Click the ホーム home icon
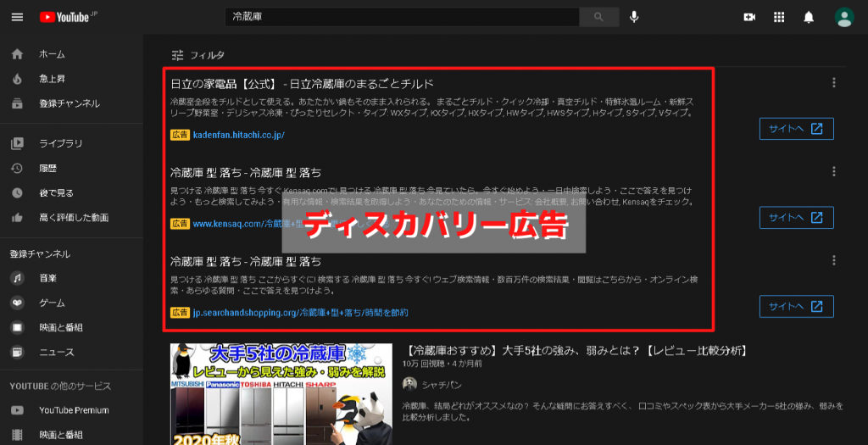 click(x=17, y=54)
